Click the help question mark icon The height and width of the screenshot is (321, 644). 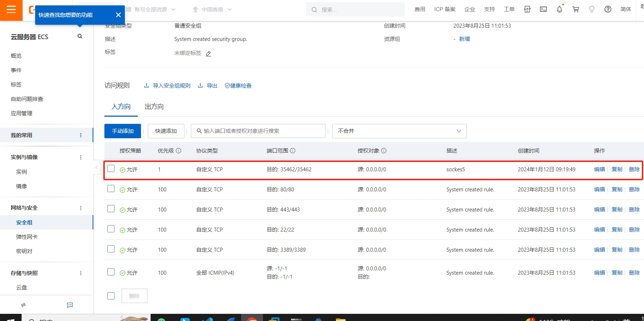(x=608, y=9)
